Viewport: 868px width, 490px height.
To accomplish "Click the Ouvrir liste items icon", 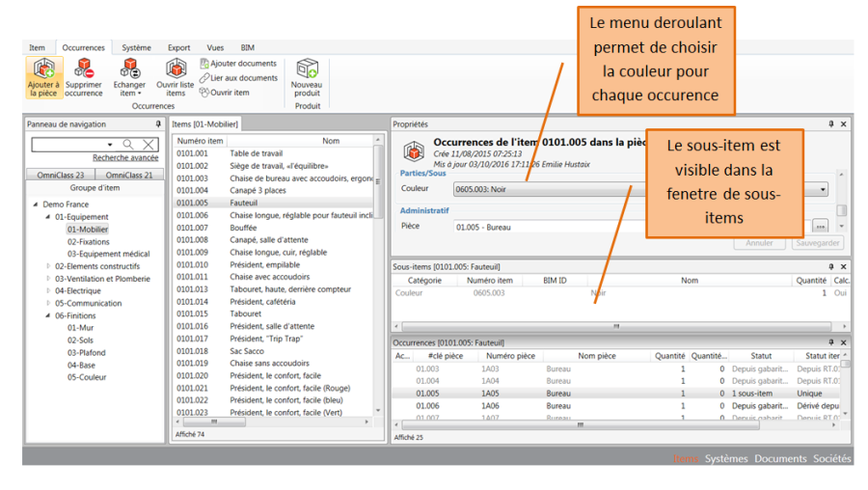I will coord(175,69).
